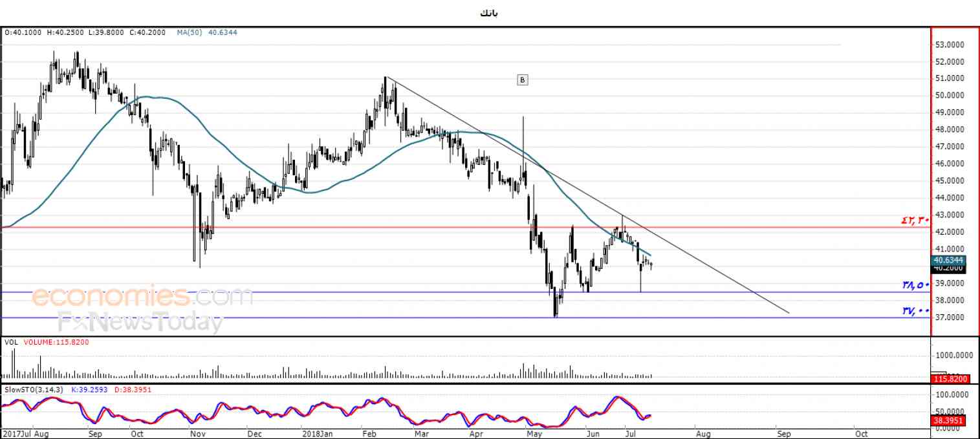980x439 pixels.
Task: Click the 45.0000 price axis label
Action: click(x=950, y=180)
